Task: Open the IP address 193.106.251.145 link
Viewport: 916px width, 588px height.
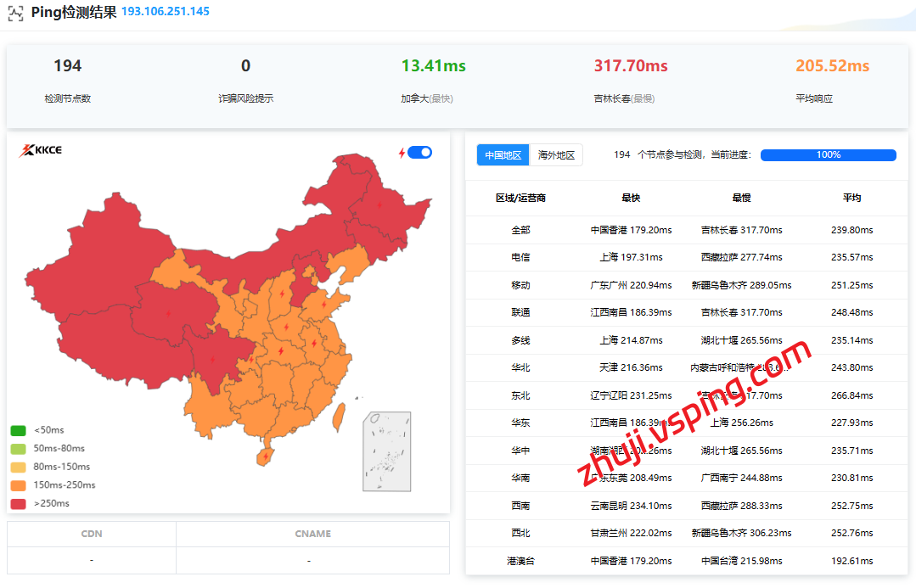Action: 166,12
